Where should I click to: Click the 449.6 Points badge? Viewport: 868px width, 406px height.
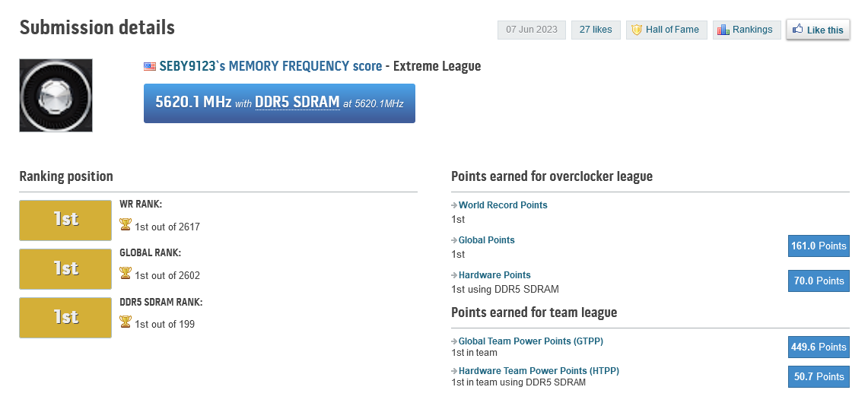(819, 347)
